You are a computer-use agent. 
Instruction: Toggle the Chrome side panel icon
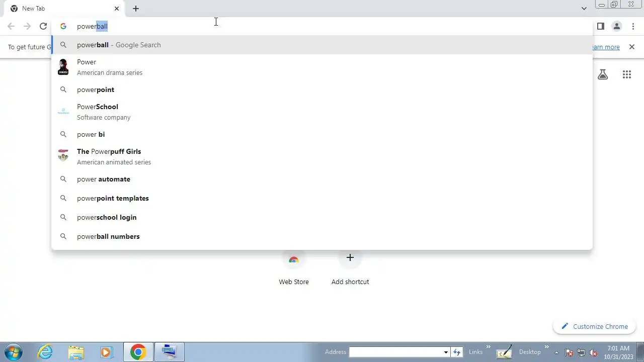coord(600,26)
